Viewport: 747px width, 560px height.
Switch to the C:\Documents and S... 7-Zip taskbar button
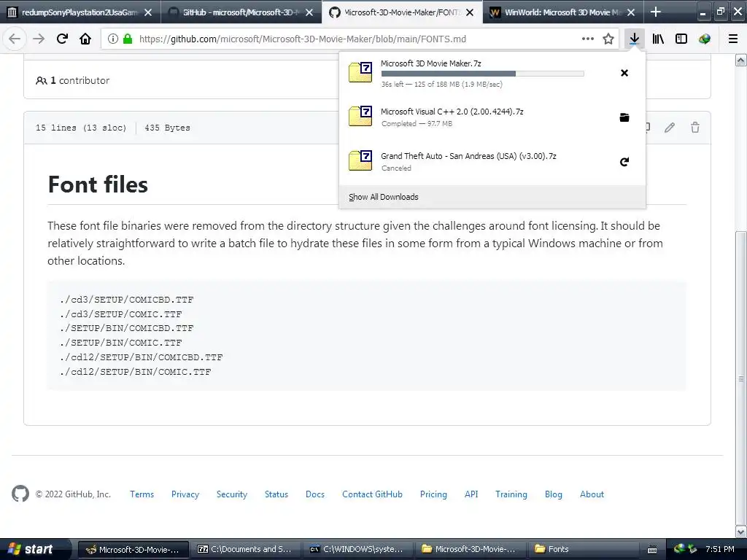[246, 549]
